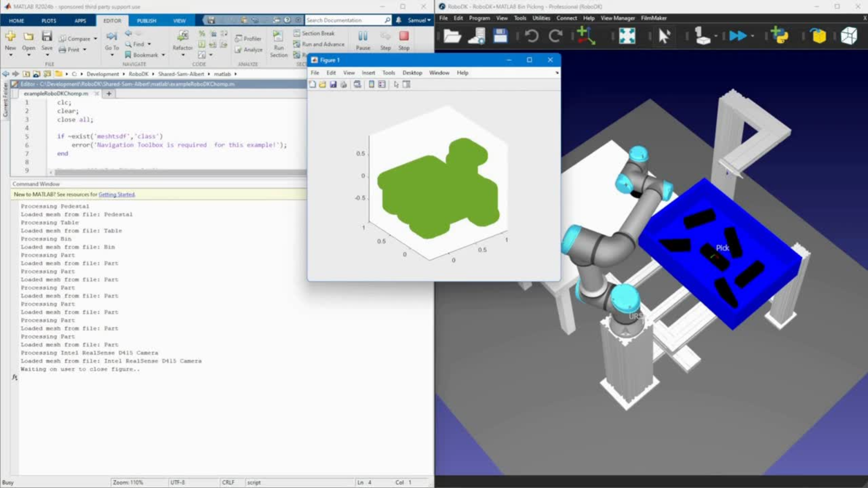Click RoboDK Add Reference Frame icon
Screen dimensions: 868x488
click(586, 36)
